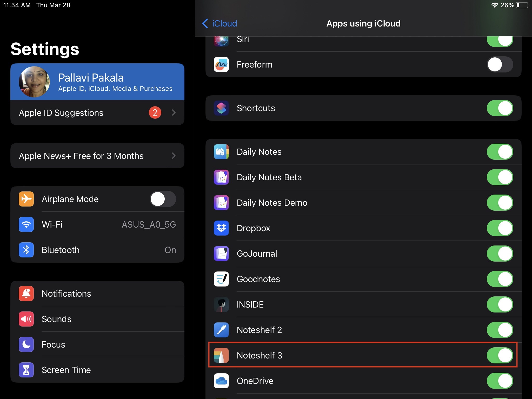Disable Dropbox iCloud toggle
532x399 pixels.
tap(500, 228)
